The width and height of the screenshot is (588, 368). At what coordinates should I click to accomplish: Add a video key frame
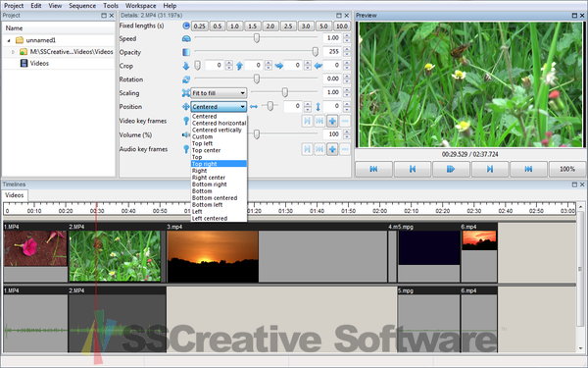[x=332, y=121]
